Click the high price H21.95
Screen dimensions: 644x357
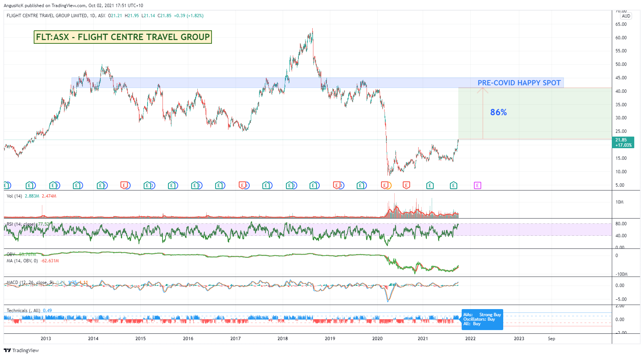tap(132, 16)
